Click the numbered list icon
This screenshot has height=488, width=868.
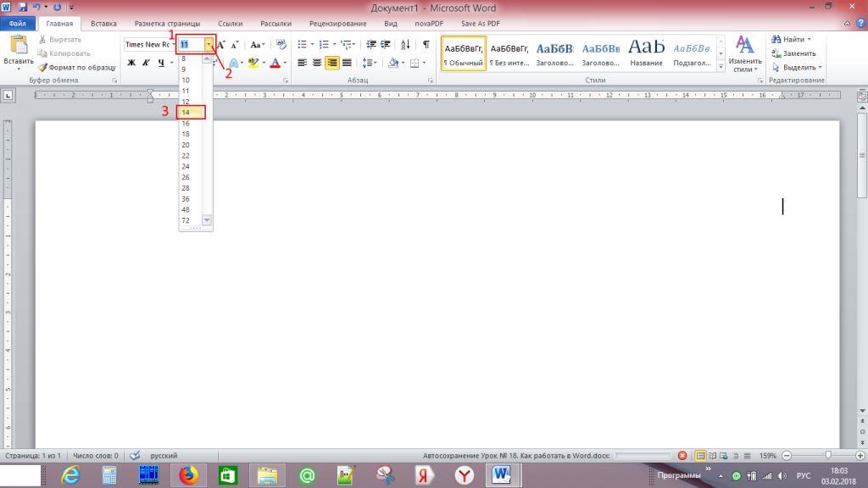(x=325, y=44)
